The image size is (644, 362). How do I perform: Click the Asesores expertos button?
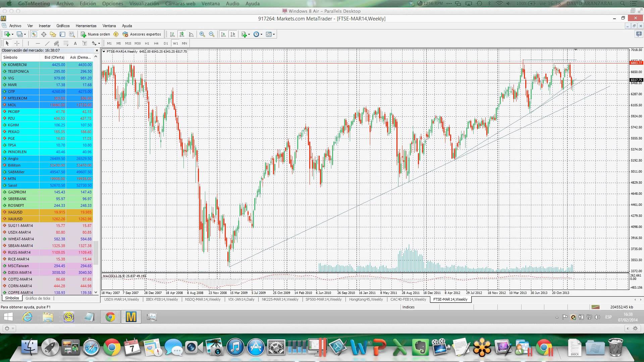tap(142, 34)
